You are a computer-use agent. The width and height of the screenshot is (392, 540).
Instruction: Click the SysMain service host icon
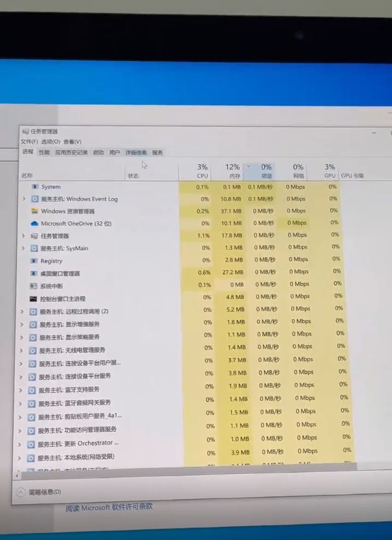[x=34, y=248]
